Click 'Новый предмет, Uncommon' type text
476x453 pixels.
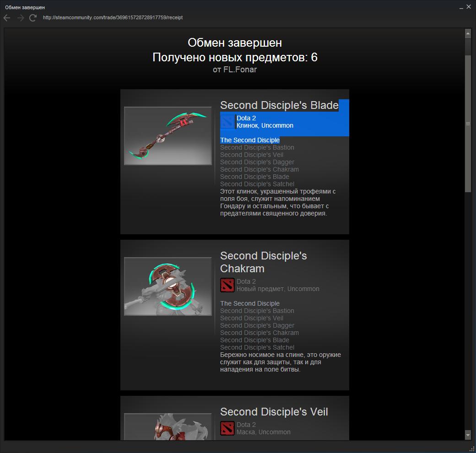pos(278,289)
